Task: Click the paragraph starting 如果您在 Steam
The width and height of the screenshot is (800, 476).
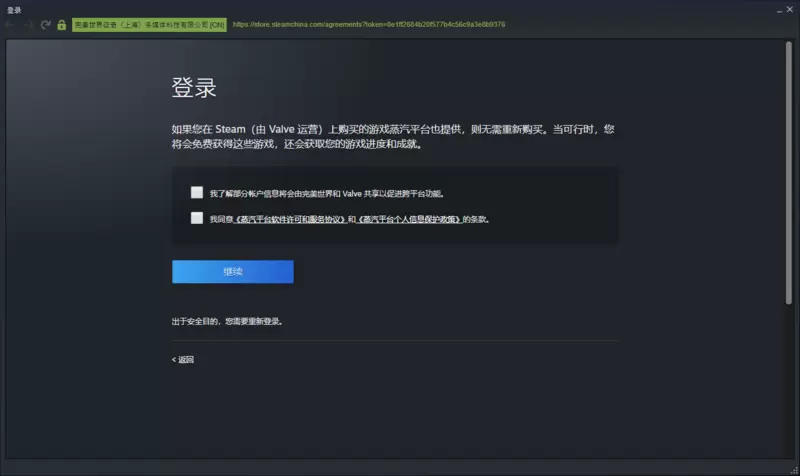Action: [x=393, y=137]
